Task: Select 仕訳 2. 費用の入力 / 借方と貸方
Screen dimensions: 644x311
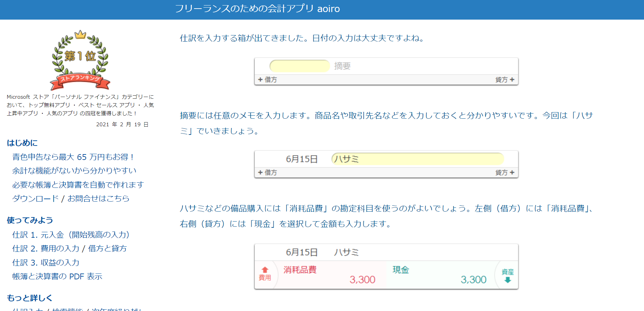Action: point(70,248)
